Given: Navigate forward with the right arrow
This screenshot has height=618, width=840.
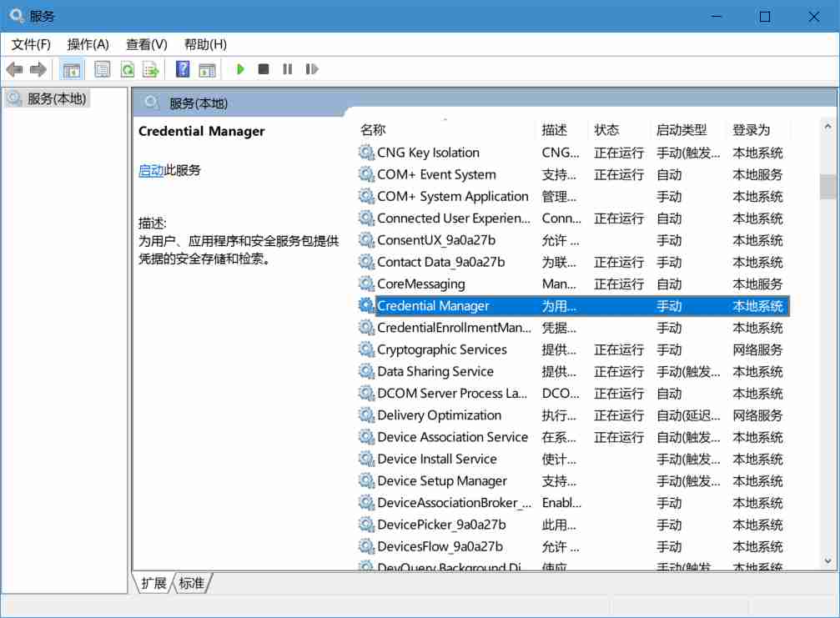Looking at the screenshot, I should 38,69.
